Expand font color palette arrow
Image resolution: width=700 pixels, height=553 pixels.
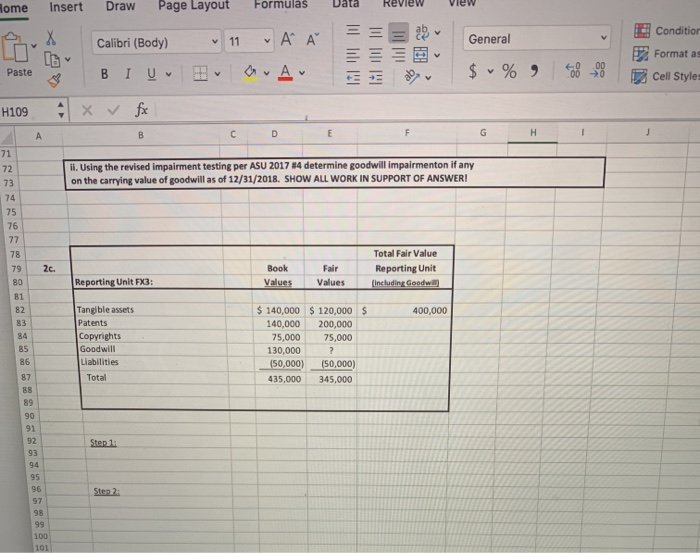pos(302,72)
